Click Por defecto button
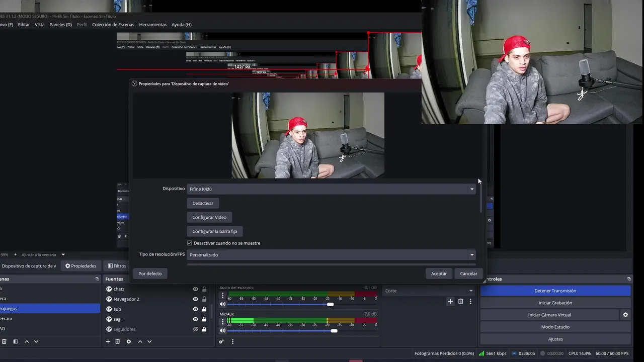 [x=150, y=274]
